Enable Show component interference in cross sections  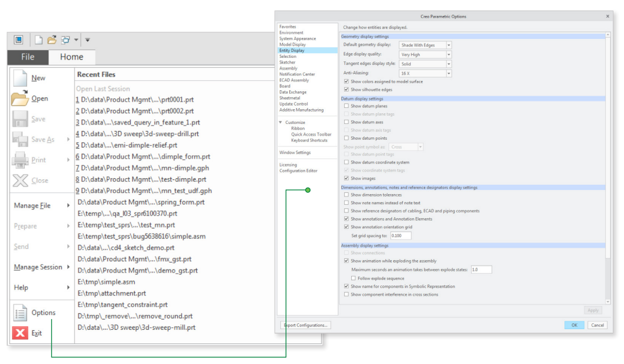[346, 294]
